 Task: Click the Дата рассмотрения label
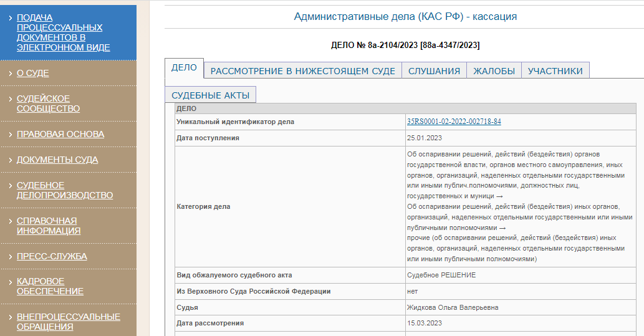click(210, 324)
